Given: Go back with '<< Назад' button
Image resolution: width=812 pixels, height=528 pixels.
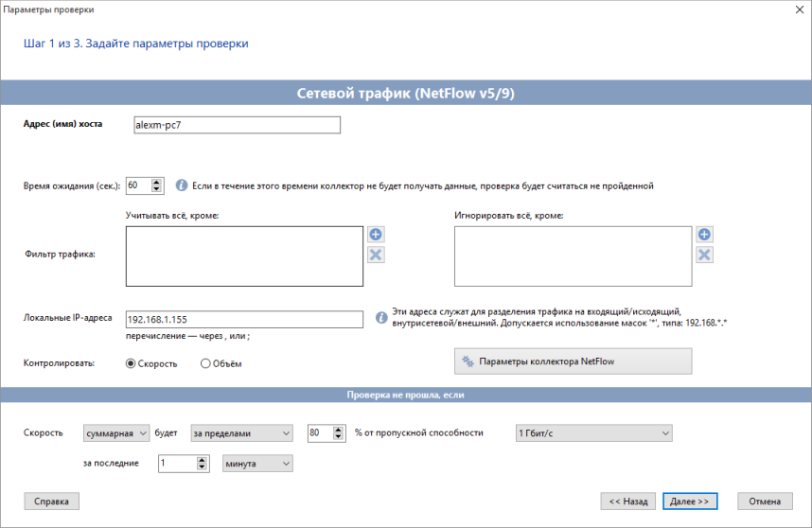Looking at the screenshot, I should pyautogui.click(x=627, y=502).
